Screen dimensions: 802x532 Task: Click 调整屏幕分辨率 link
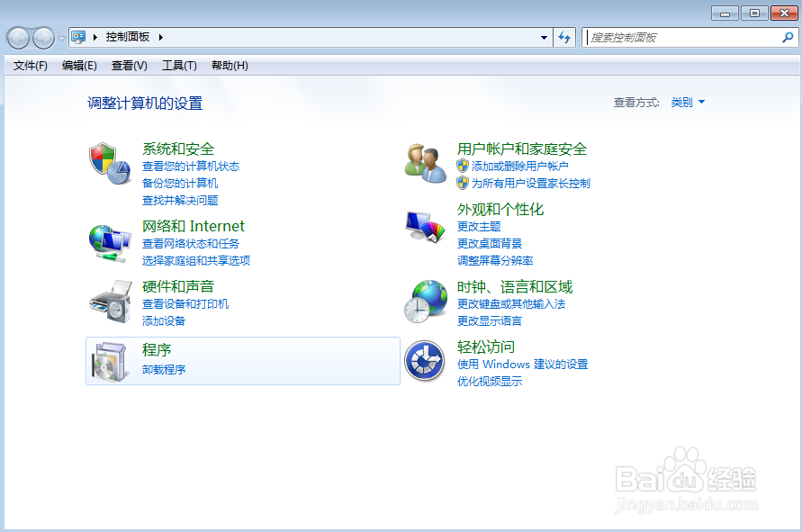[495, 260]
